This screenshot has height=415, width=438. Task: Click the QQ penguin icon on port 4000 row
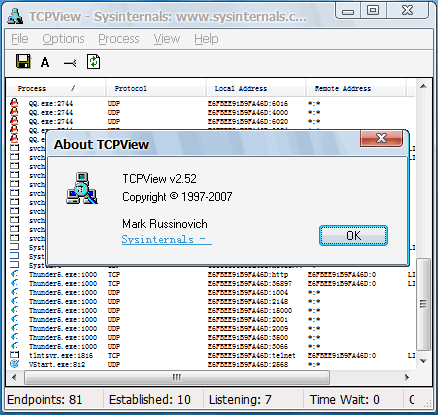tap(14, 112)
